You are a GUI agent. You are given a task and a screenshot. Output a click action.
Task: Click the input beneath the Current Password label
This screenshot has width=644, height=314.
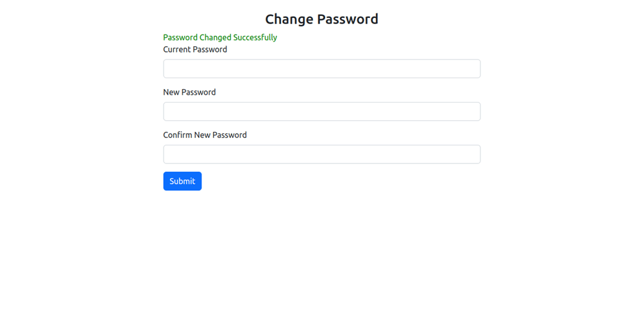point(321,69)
